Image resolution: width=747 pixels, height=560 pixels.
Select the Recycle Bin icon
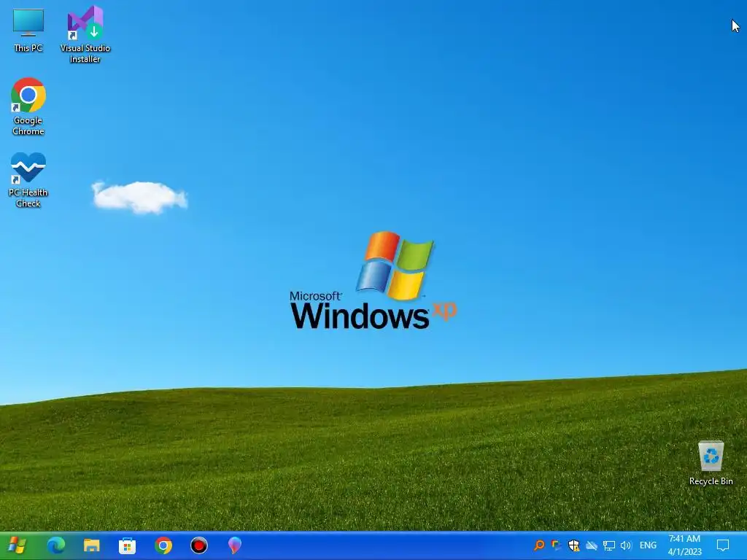(711, 463)
